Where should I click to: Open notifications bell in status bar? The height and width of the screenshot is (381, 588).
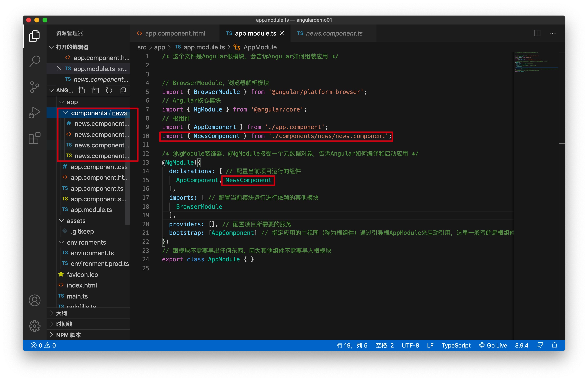tap(555, 345)
